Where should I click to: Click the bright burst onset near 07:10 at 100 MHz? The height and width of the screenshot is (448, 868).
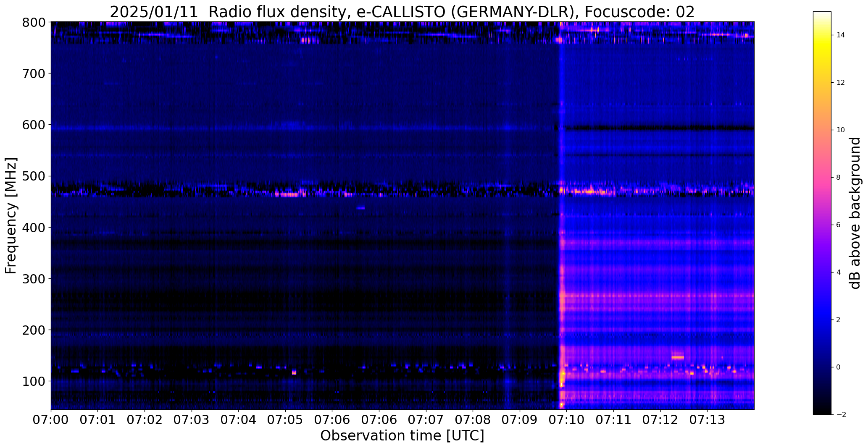tap(562, 379)
